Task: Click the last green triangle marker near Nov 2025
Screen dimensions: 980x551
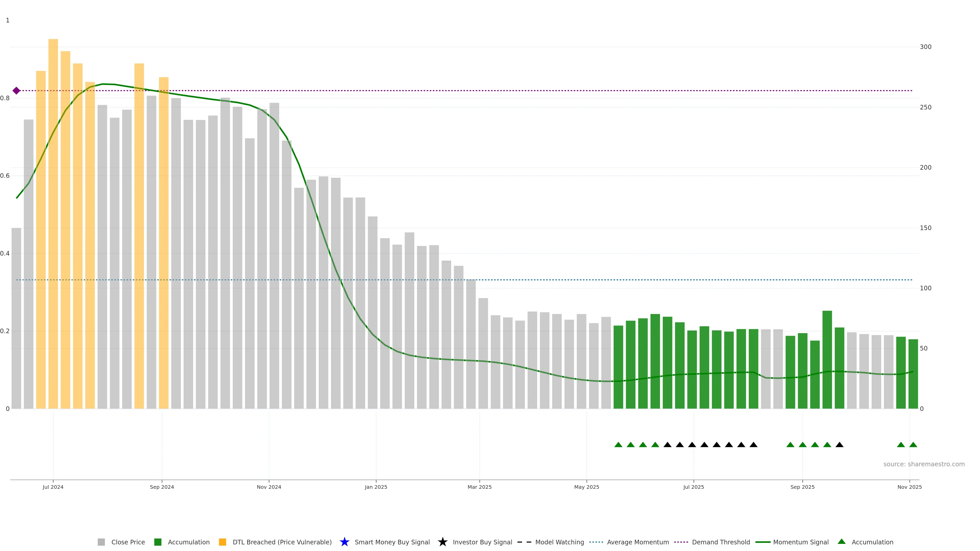Action: tap(913, 445)
